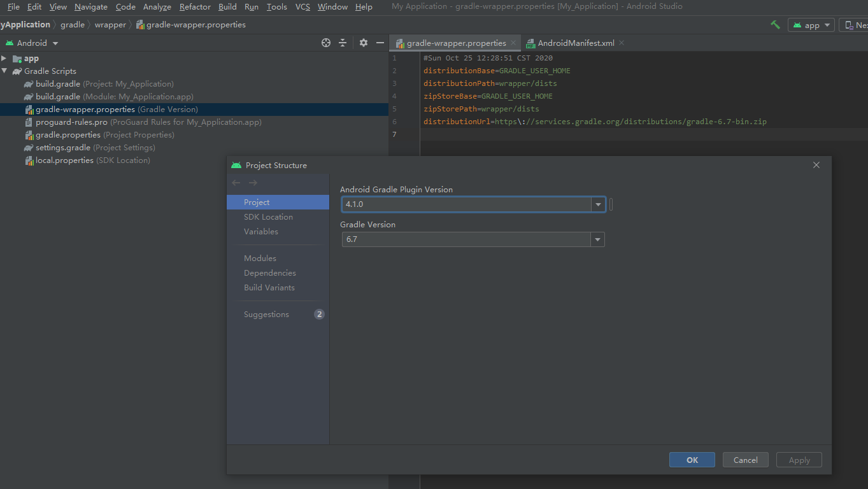Open Suggestions in the dialog sidebar
Screen dimensions: 868x489
pos(278,314)
